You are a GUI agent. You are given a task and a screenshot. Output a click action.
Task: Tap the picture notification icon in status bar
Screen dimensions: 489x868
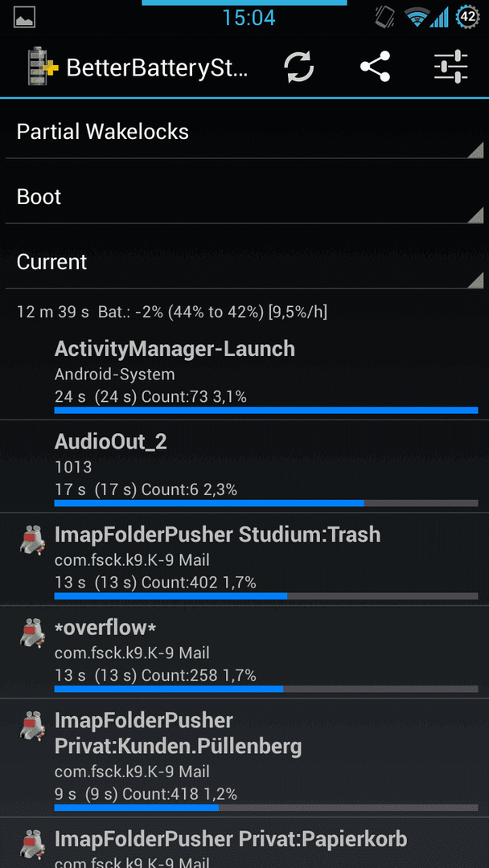click(x=24, y=17)
